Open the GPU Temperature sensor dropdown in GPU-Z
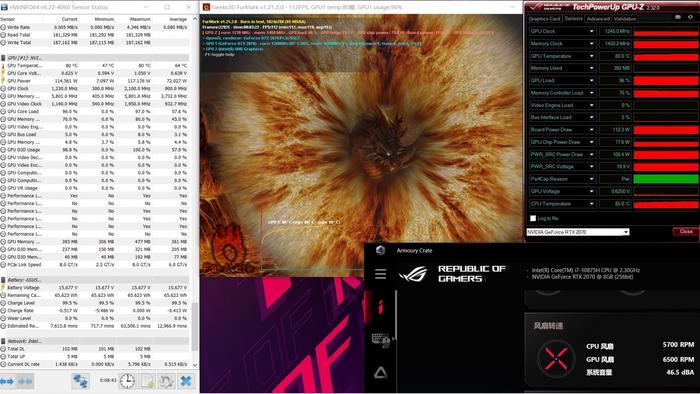The height and width of the screenshot is (394, 700). [x=592, y=56]
